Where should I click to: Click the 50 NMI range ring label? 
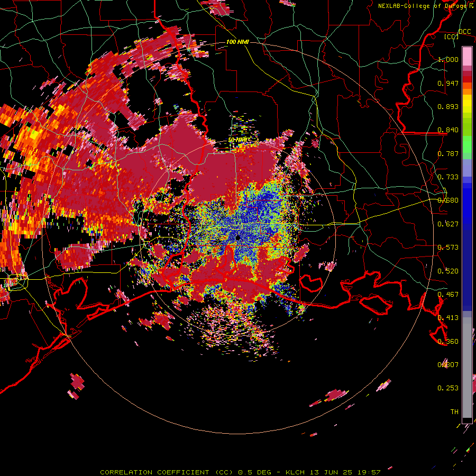(x=239, y=140)
